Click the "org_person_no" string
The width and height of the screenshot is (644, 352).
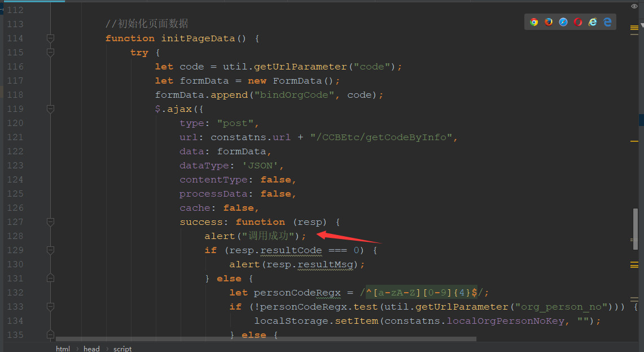(x=561, y=307)
